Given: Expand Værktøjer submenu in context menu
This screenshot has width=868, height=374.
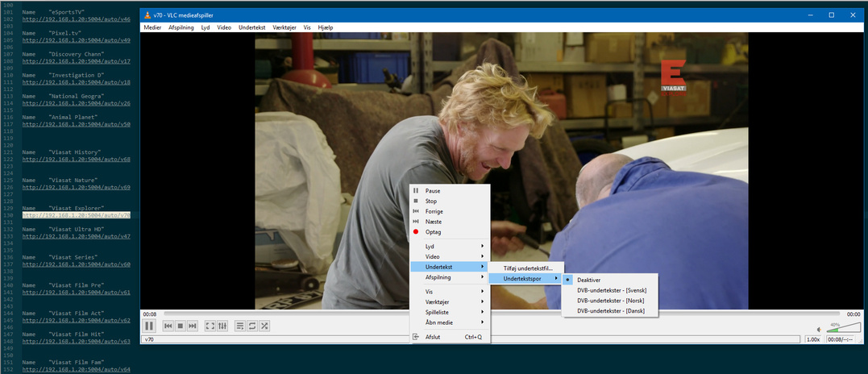Looking at the screenshot, I should [450, 302].
